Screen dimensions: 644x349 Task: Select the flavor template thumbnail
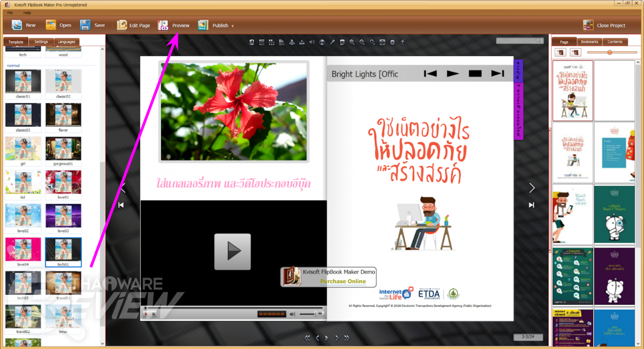pyautogui.click(x=63, y=115)
